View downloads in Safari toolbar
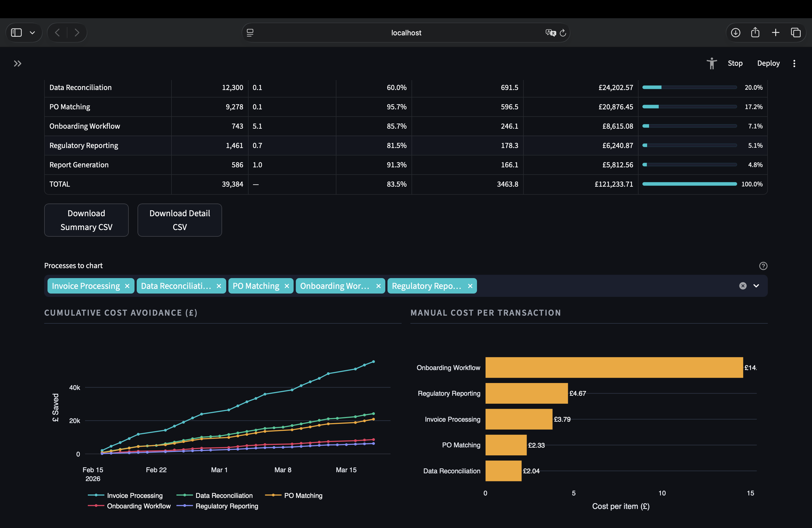 point(735,32)
